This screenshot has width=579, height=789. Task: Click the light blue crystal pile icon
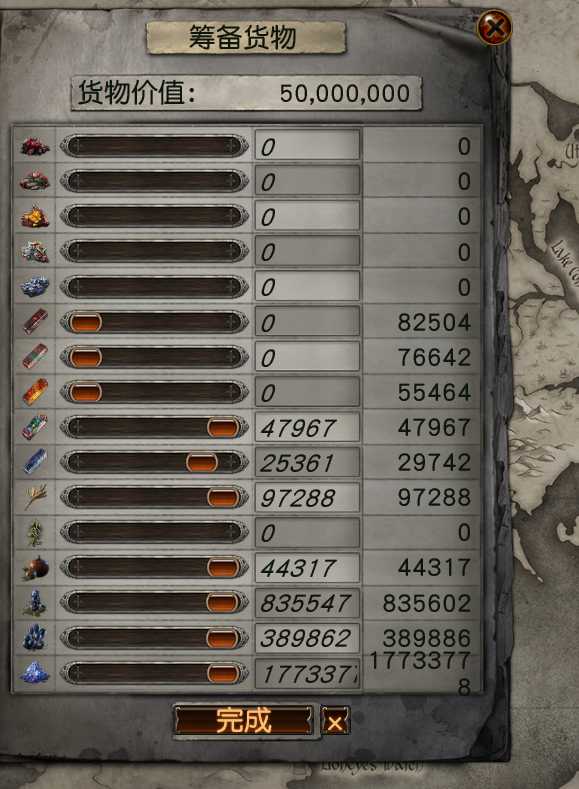pyautogui.click(x=35, y=672)
